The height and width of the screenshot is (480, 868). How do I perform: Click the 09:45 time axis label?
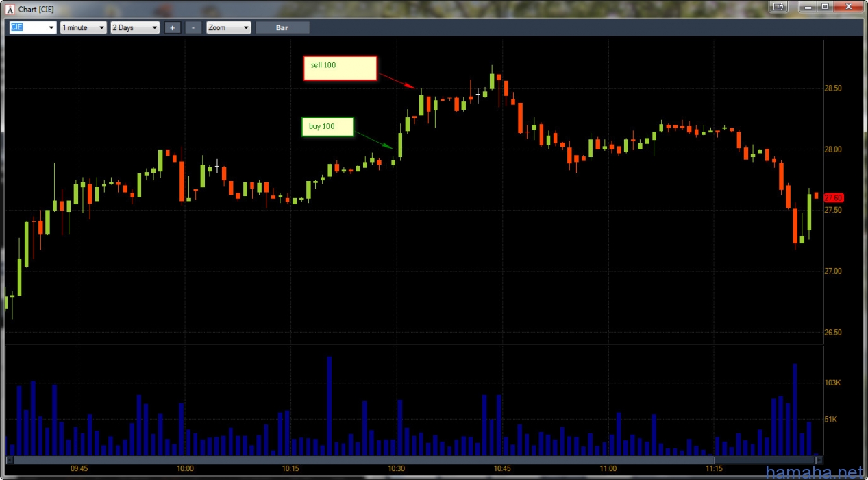pyautogui.click(x=79, y=469)
